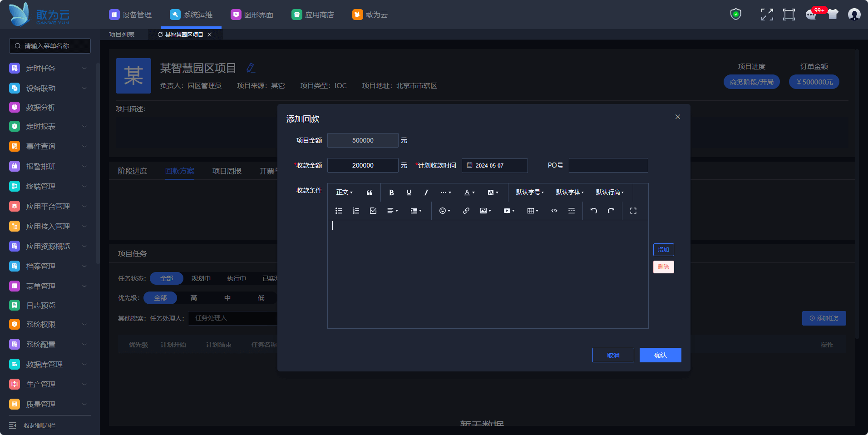The image size is (868, 435).
Task: Click the 取消 button
Action: 613,355
